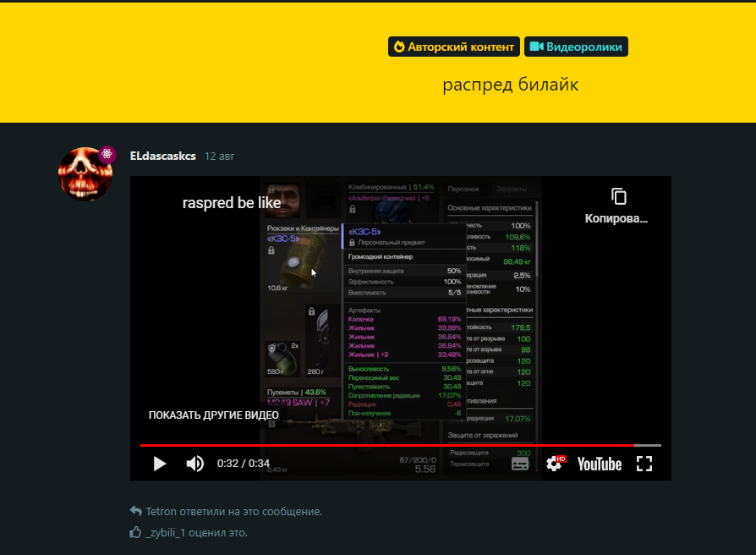
Task: Mute the video with the speaker icon
Action: (x=195, y=464)
